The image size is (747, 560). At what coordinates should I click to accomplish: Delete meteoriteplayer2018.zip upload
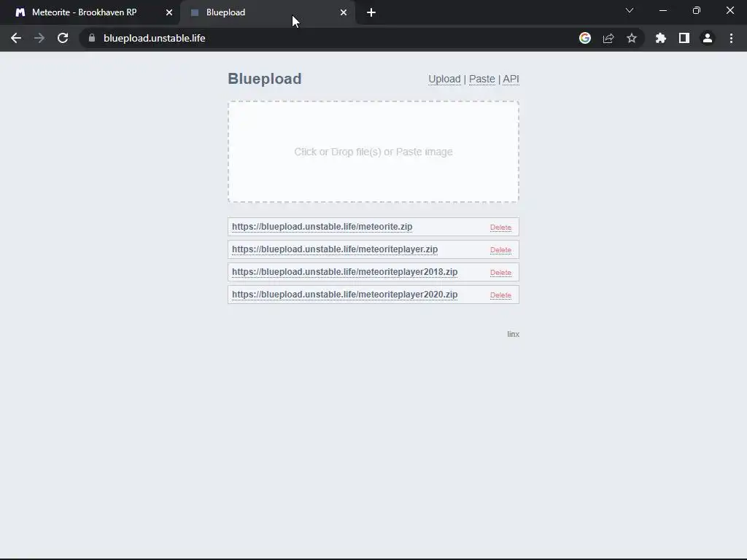coord(500,273)
